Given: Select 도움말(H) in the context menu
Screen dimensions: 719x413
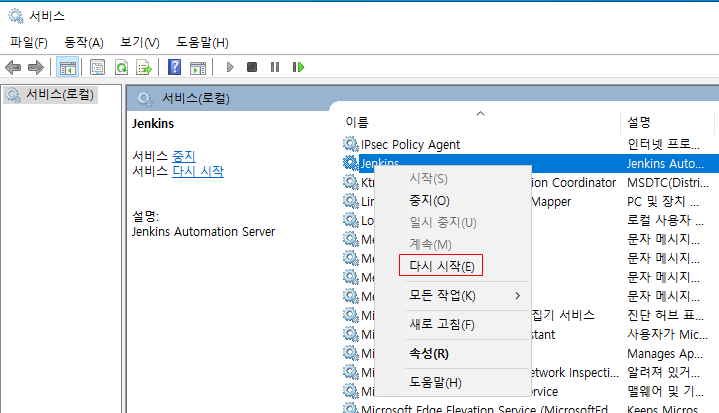Looking at the screenshot, I should (453, 382).
